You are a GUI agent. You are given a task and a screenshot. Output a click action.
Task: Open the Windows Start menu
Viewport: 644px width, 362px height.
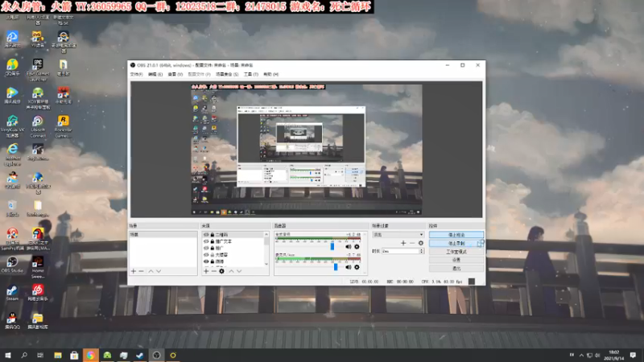coord(8,355)
